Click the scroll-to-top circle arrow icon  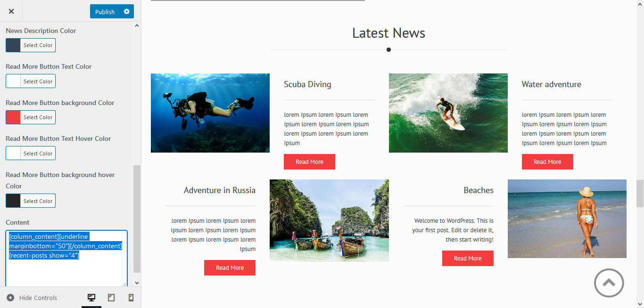pyautogui.click(x=609, y=283)
